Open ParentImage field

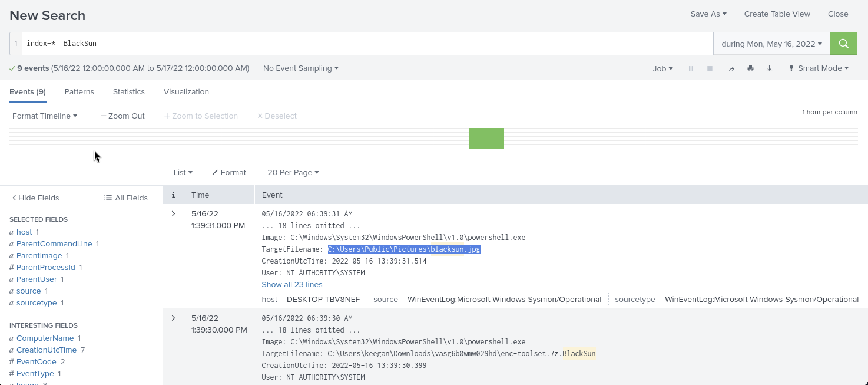[x=39, y=256]
